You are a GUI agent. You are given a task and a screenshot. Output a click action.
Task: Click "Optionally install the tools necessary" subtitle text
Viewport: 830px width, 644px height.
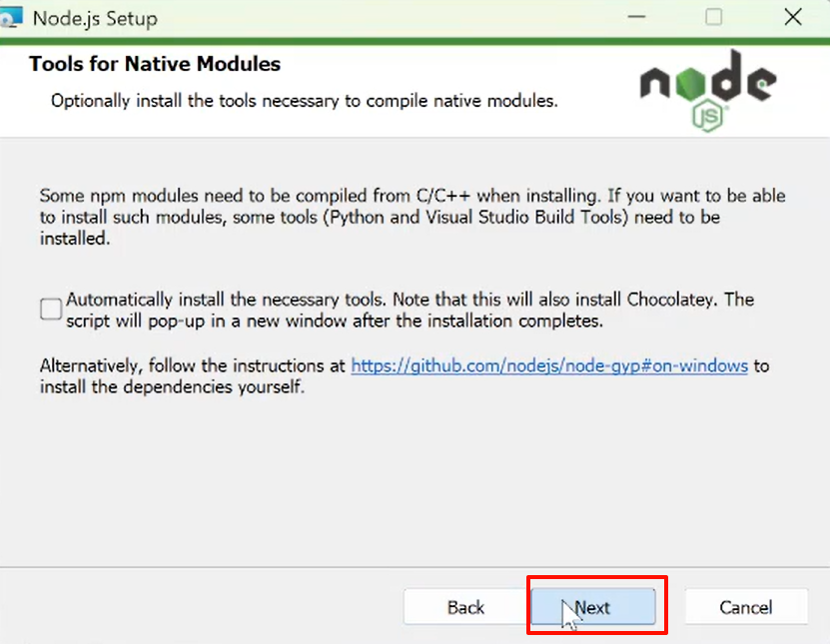pyautogui.click(x=305, y=101)
